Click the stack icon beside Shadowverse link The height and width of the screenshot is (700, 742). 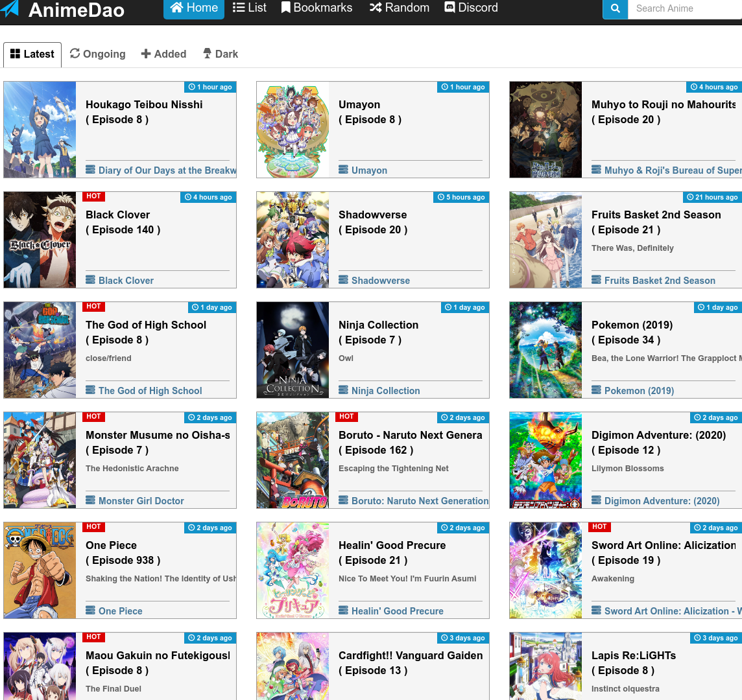[x=344, y=279]
